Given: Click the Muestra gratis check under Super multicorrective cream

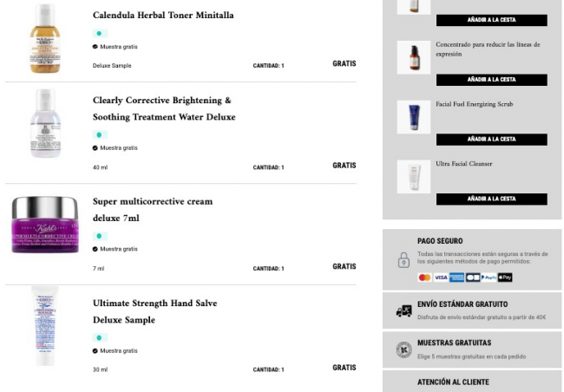Looking at the screenshot, I should click(x=95, y=249).
